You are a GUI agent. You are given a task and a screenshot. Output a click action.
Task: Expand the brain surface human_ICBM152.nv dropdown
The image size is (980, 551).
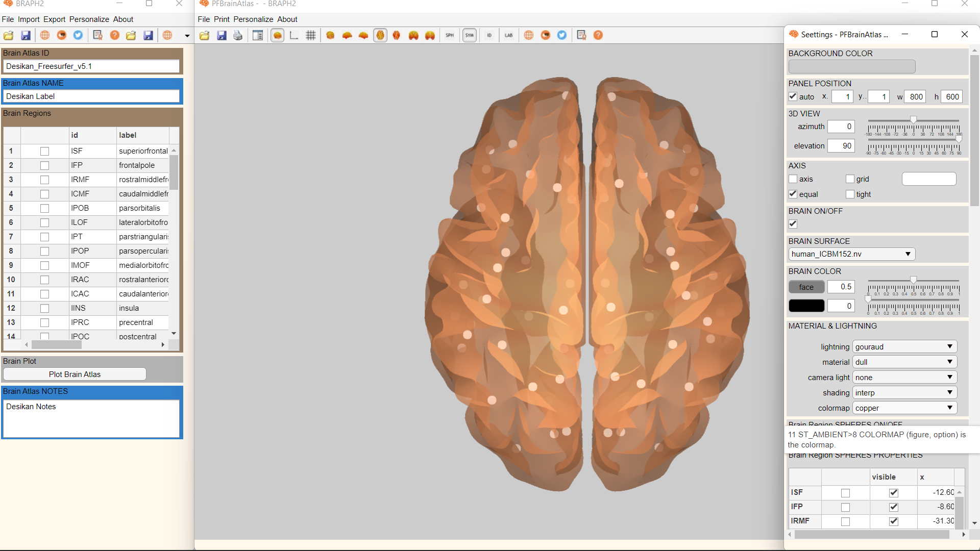point(851,254)
